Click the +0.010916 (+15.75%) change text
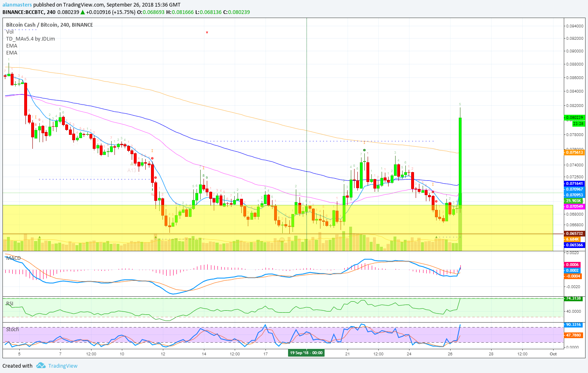Viewport: 588px width, 373px height. 110,12
